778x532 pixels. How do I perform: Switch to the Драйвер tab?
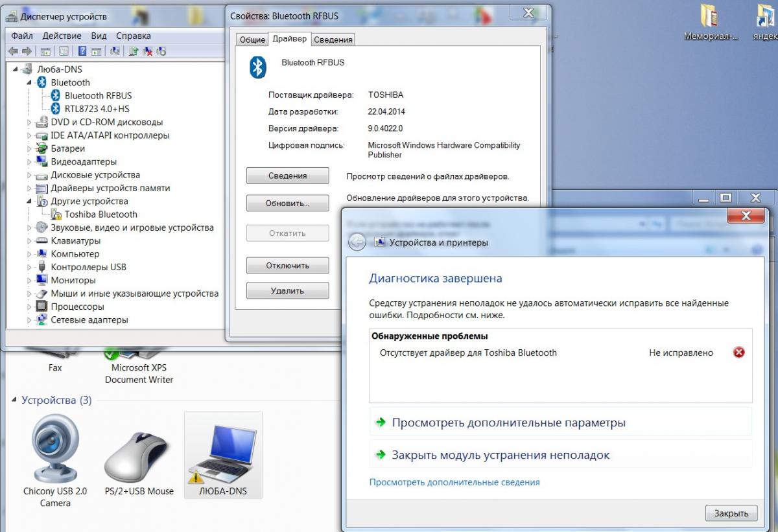[x=289, y=39]
